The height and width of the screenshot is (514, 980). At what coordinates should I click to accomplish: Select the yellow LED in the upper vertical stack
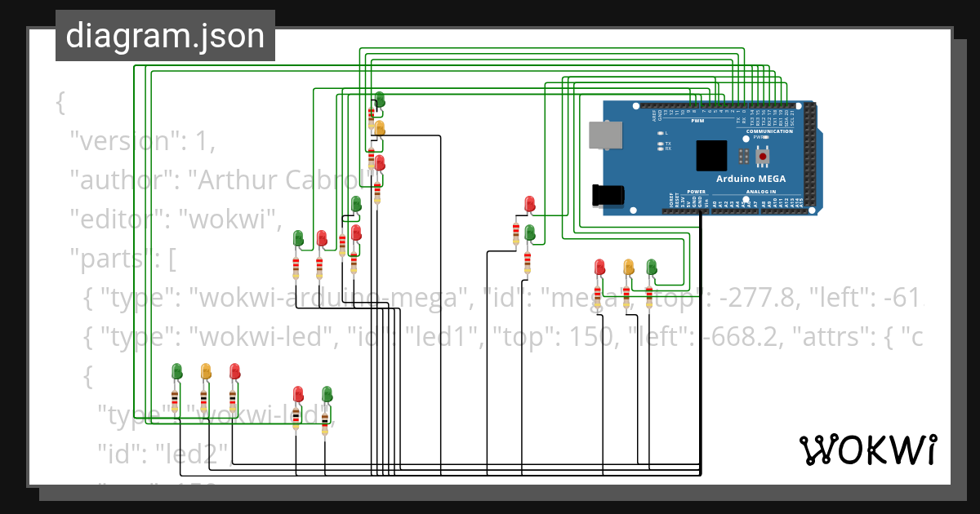[378, 129]
